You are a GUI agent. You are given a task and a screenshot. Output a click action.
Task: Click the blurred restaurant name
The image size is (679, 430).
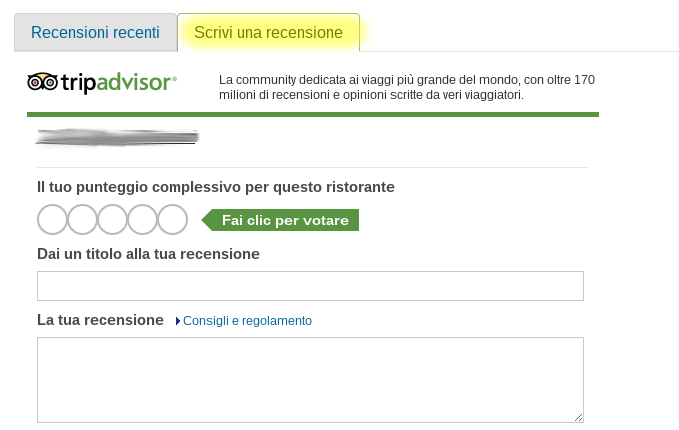click(x=117, y=137)
